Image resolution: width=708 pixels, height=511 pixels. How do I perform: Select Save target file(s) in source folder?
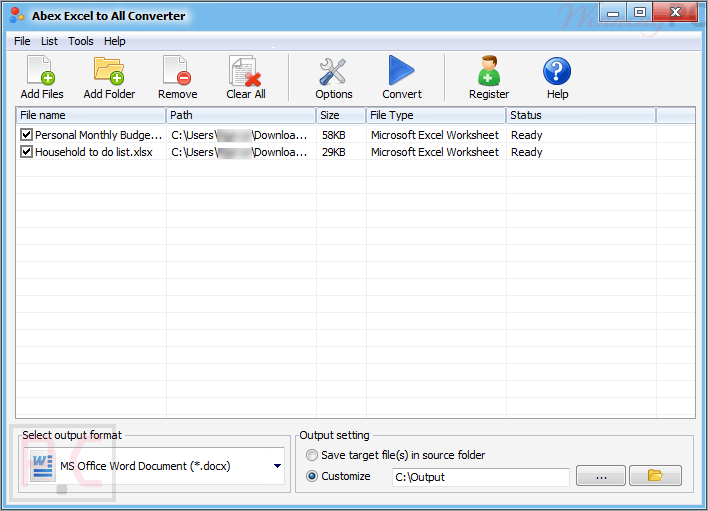(312, 455)
